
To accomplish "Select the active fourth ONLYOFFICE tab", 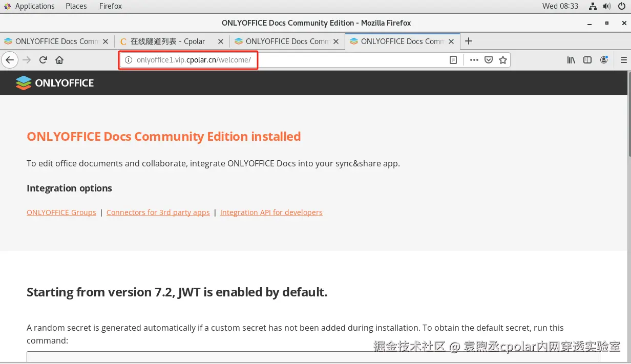I will (402, 41).
